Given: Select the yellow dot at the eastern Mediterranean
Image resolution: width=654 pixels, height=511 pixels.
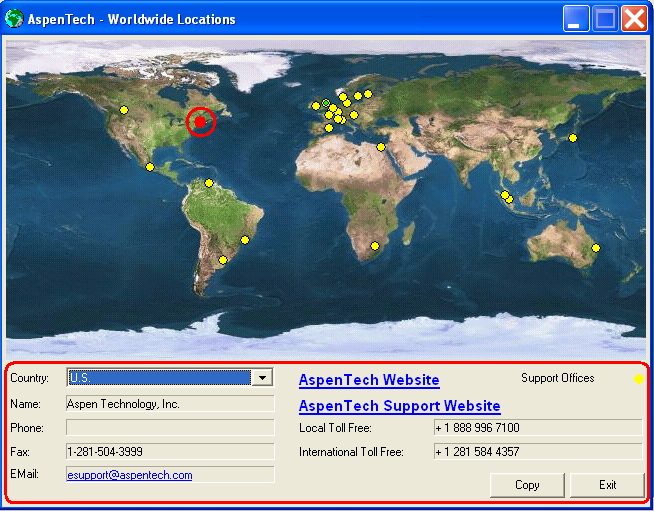Looking at the screenshot, I should [x=381, y=147].
